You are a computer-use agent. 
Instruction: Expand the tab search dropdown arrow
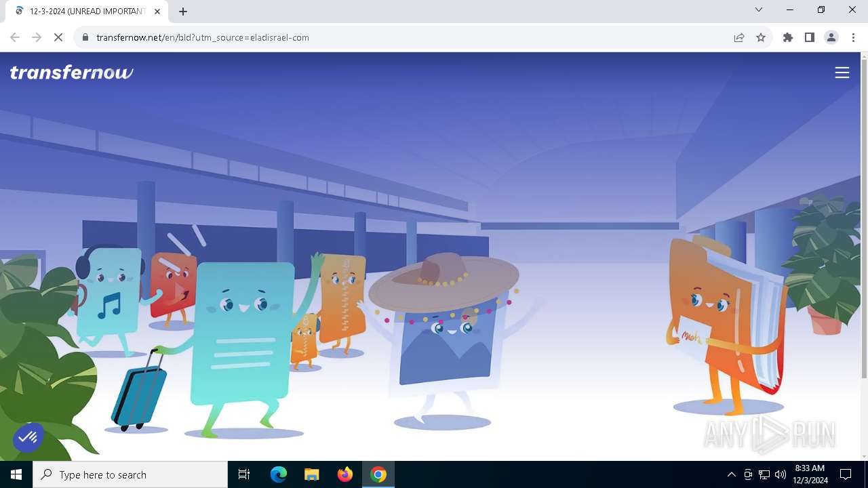click(x=759, y=10)
